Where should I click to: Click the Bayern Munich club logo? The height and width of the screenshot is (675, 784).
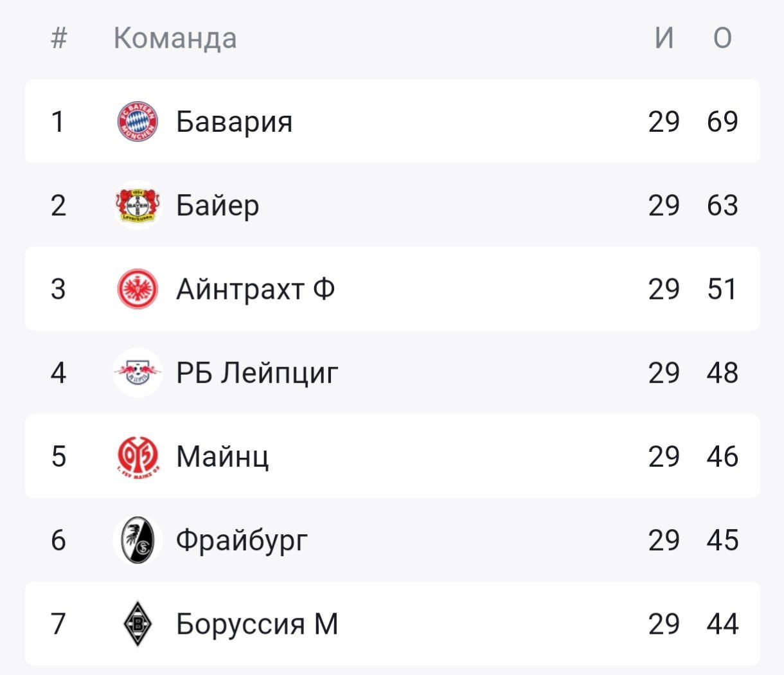[x=137, y=122]
